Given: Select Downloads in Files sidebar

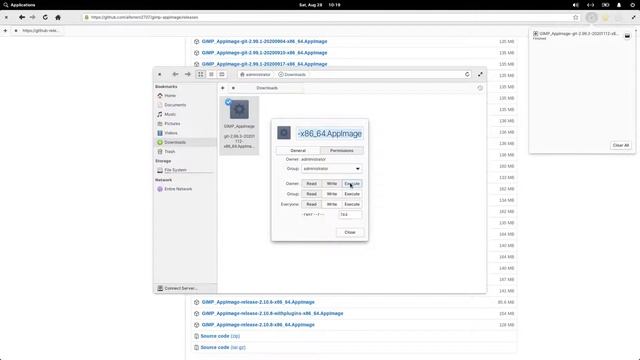Looking at the screenshot, I should (184, 142).
